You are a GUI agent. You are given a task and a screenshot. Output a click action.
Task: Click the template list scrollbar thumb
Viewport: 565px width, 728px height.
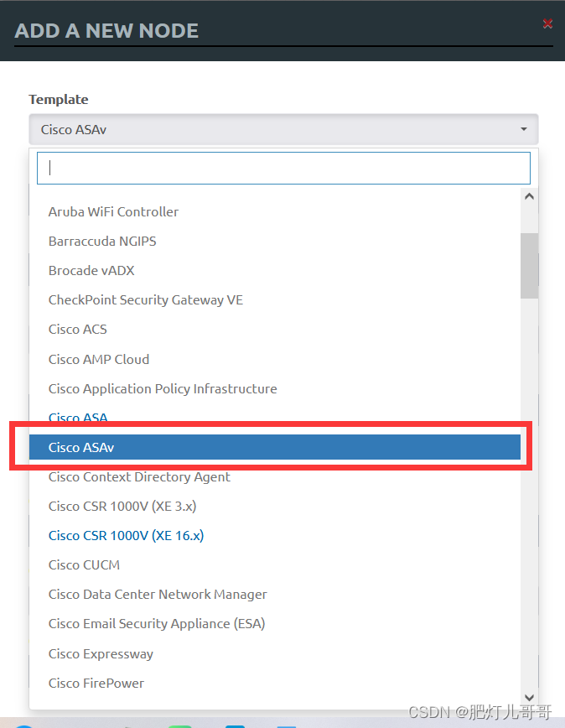coord(529,266)
